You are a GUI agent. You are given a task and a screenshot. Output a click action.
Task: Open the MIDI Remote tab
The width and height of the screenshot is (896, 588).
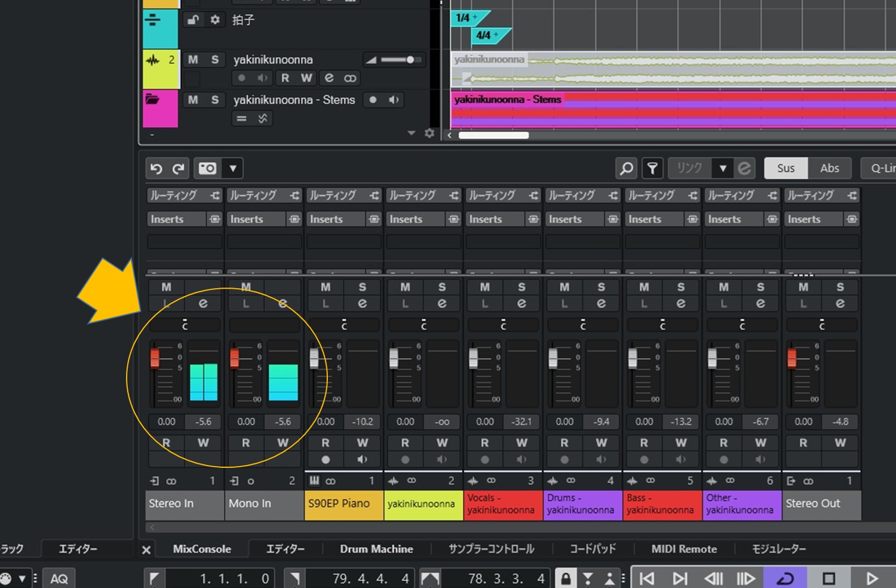[684, 549]
